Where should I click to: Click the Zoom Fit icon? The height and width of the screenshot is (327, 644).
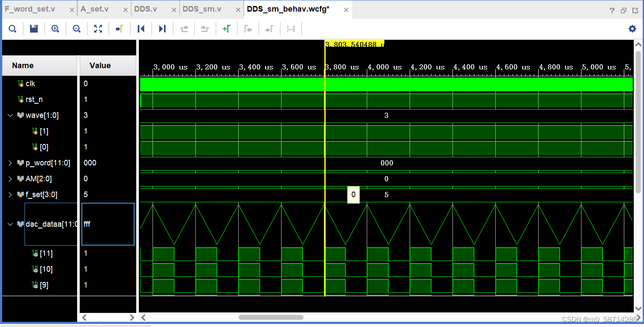(x=98, y=29)
